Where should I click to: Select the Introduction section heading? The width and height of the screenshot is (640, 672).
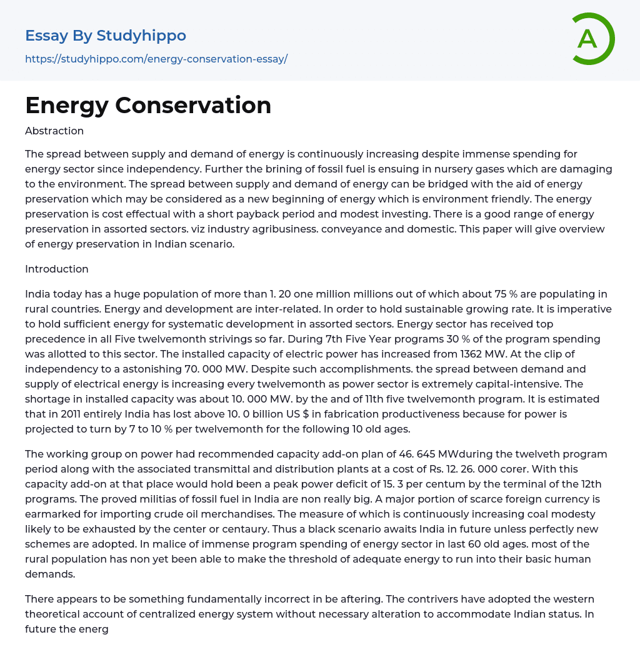(x=57, y=269)
